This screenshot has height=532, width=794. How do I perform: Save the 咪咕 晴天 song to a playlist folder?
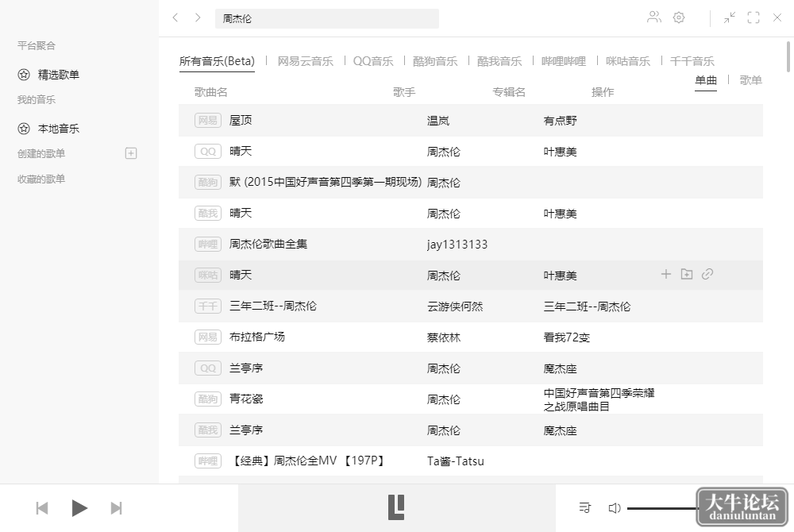coord(687,275)
